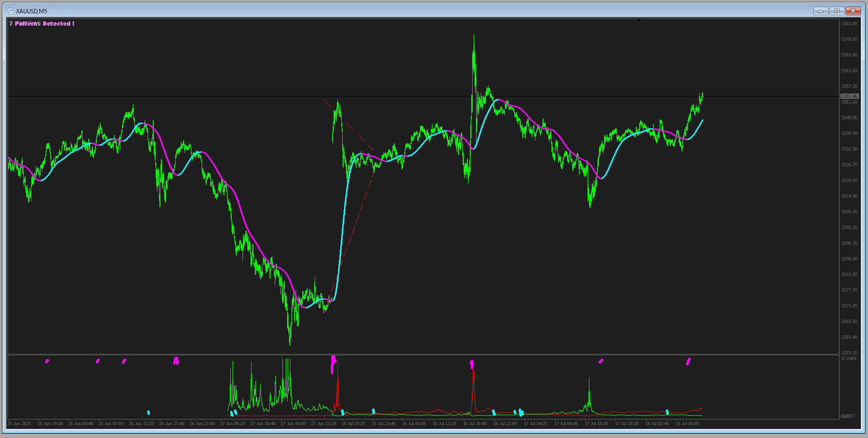The height and width of the screenshot is (438, 868).
Task: Click the 3320.60 price scale label
Action: click(849, 181)
